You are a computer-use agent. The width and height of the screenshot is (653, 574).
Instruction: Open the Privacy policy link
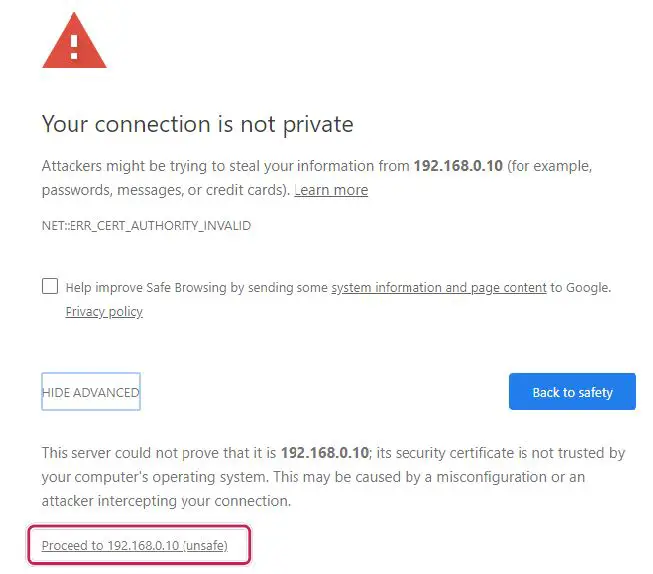point(104,312)
